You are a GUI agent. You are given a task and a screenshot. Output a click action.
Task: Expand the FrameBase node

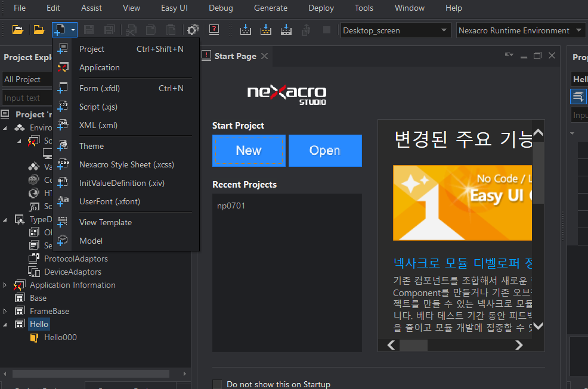coord(5,311)
